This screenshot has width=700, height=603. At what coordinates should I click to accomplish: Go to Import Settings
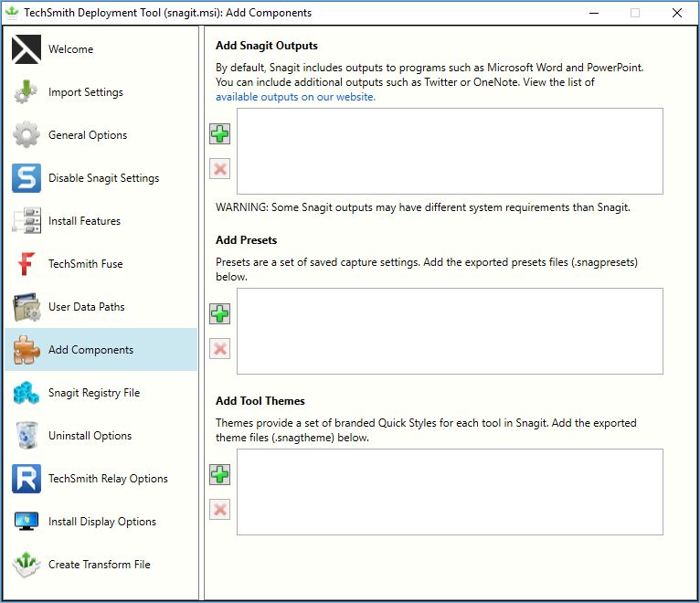click(x=101, y=92)
